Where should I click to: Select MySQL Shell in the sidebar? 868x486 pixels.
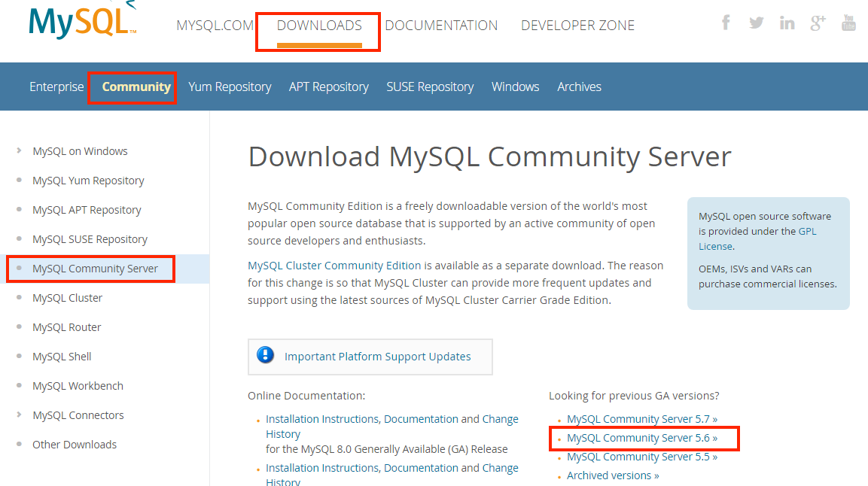point(62,356)
